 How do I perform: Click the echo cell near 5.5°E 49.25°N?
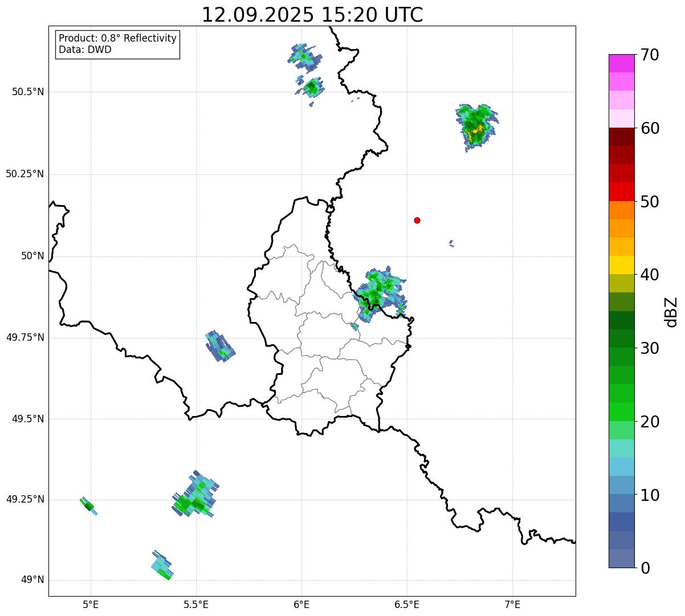tap(195, 494)
